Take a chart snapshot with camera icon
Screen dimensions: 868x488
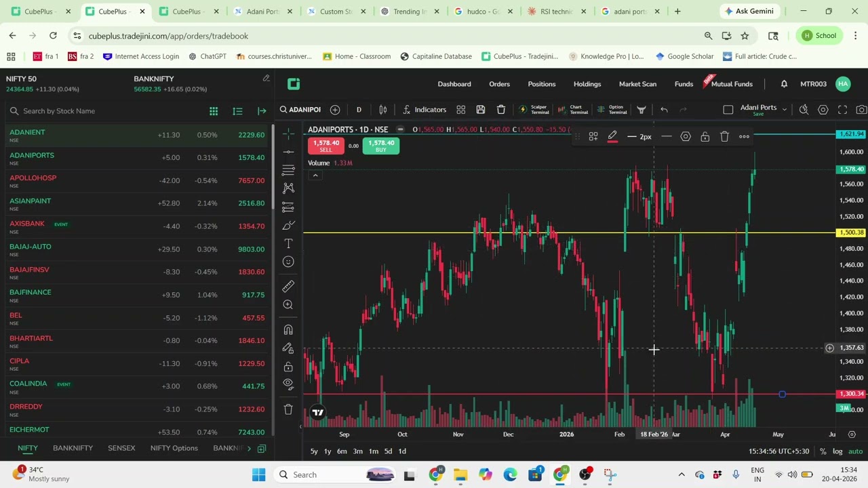click(x=861, y=110)
